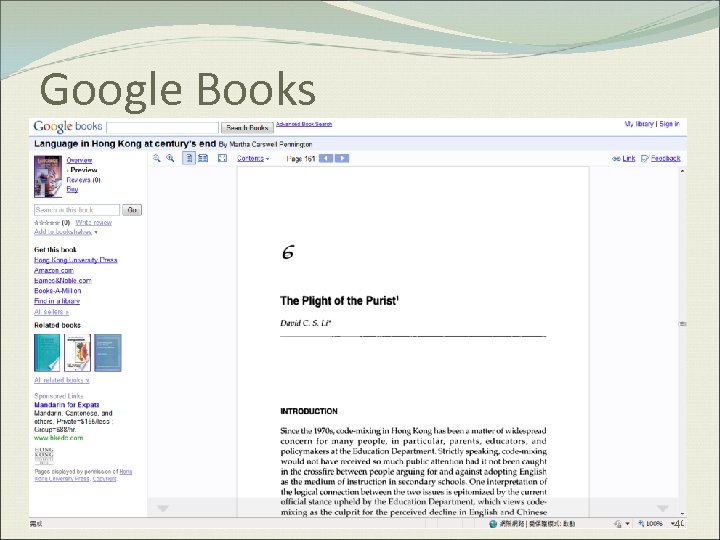Click the publisher logo icon
The width and height of the screenshot is (720, 540).
tap(44, 456)
